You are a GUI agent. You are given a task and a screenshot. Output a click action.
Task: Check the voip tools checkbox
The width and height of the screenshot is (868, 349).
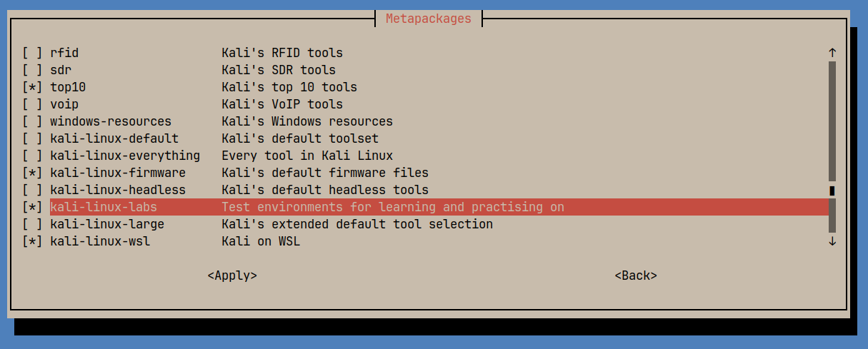pyautogui.click(x=32, y=104)
